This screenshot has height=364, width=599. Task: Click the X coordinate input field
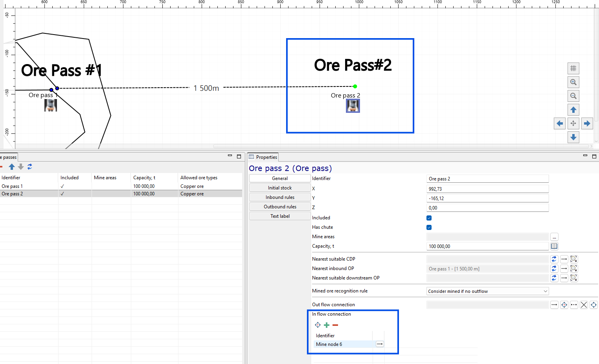(x=488, y=189)
